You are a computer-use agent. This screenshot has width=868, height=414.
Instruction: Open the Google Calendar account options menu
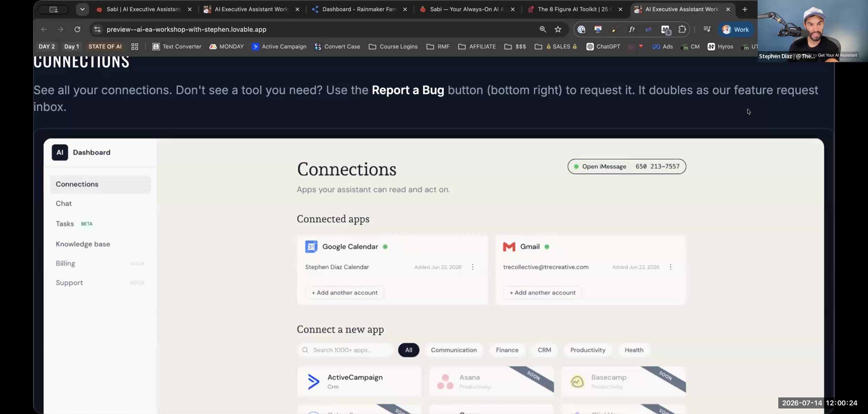tap(473, 267)
